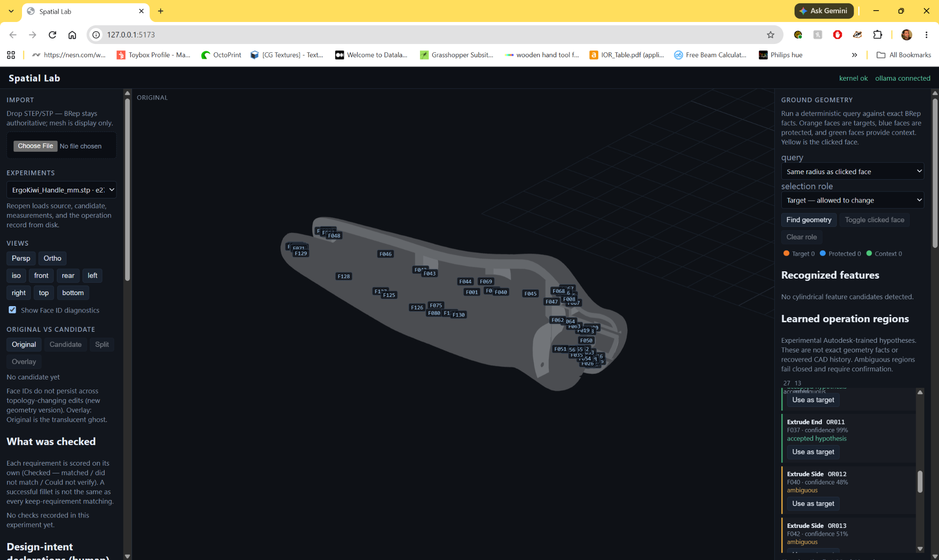Set view to top

[x=44, y=293]
